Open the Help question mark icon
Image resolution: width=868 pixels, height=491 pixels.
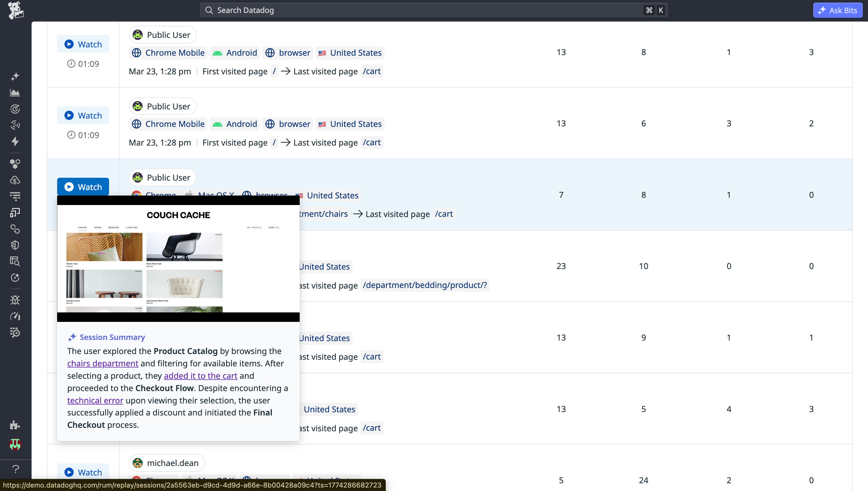coord(15,469)
